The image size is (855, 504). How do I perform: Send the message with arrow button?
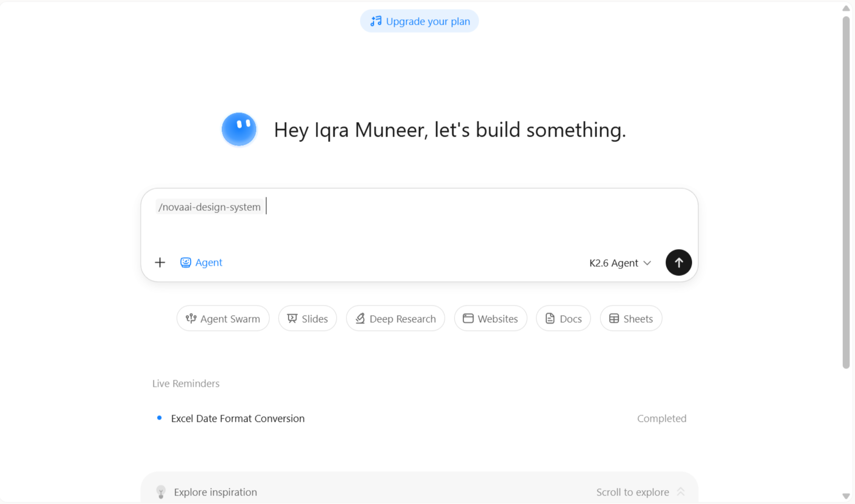(x=678, y=263)
